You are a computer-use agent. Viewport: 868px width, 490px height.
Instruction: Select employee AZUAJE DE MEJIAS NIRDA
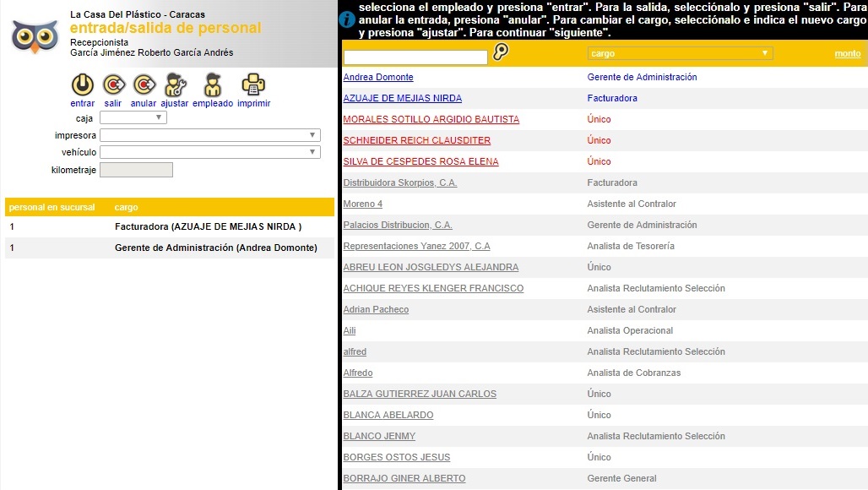tap(403, 98)
